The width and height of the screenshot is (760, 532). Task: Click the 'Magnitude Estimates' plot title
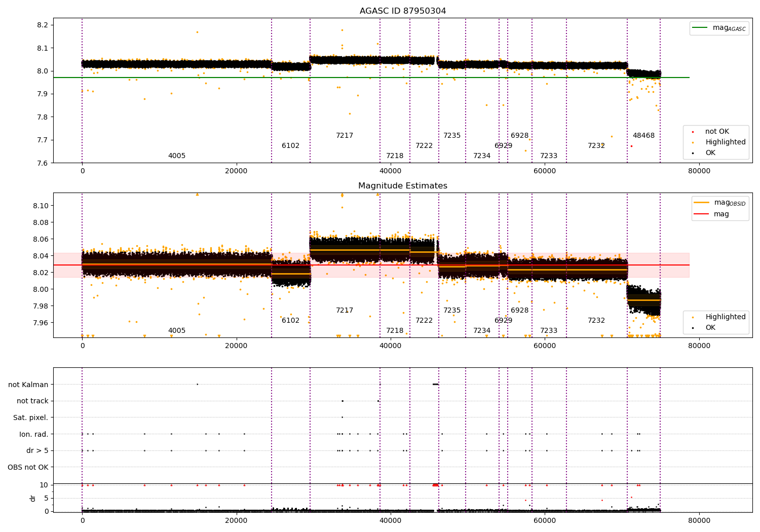pyautogui.click(x=403, y=186)
